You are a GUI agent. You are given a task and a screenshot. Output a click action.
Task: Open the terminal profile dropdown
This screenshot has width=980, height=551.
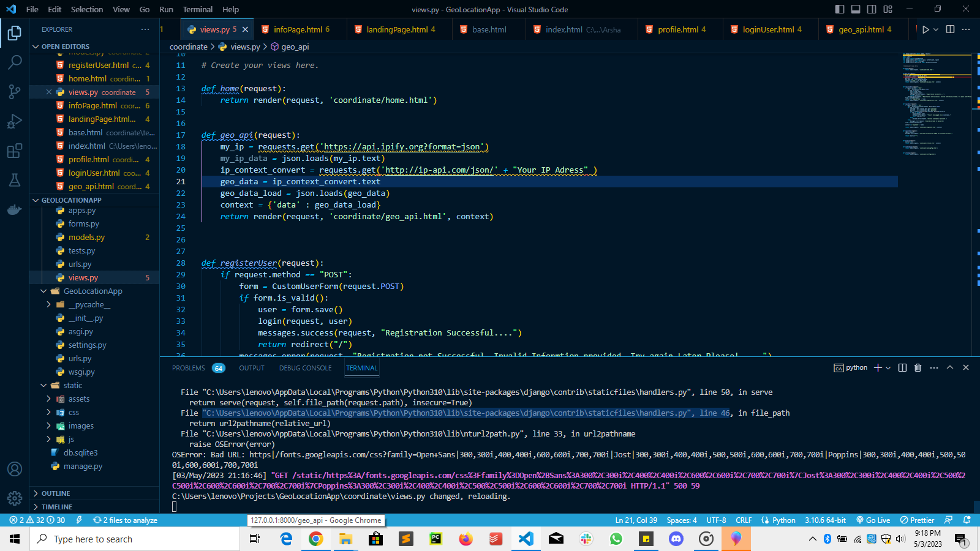pyautogui.click(x=886, y=367)
